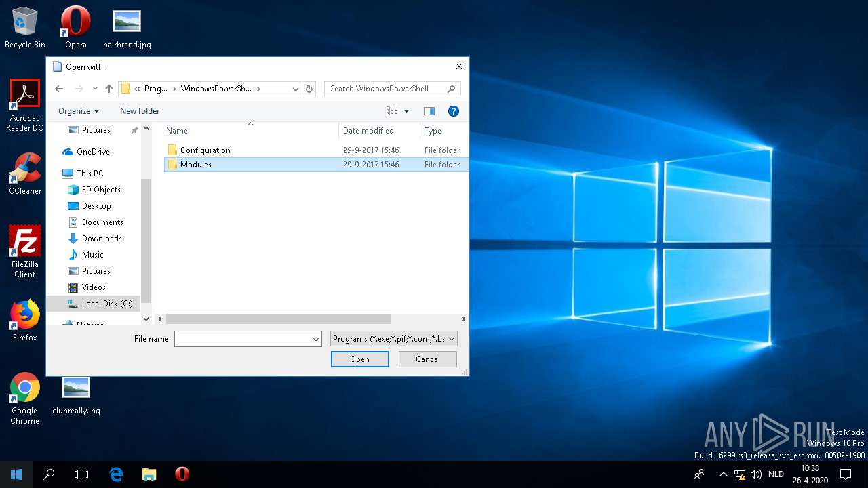Launch Microsoft Edge from the taskbar
The image size is (868, 488).
(x=116, y=474)
